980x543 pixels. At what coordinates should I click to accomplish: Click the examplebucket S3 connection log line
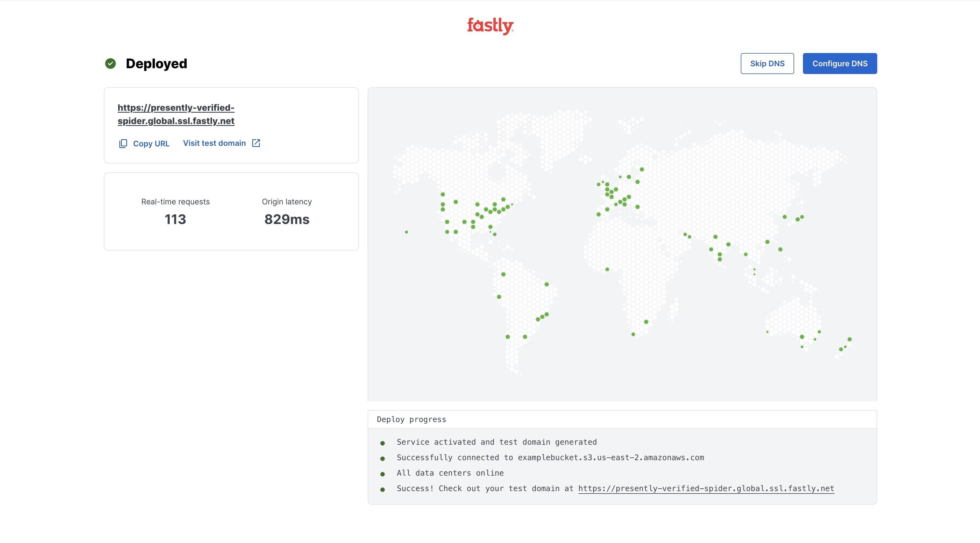click(550, 457)
